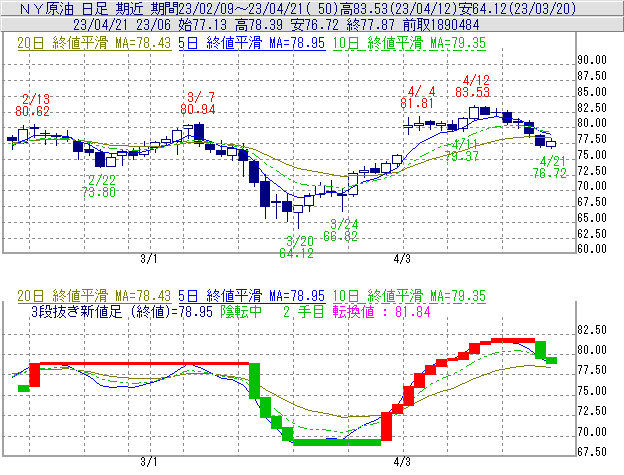Click the 高78.39 value in the header
This screenshot has width=624, height=475.
pyautogui.click(x=259, y=25)
